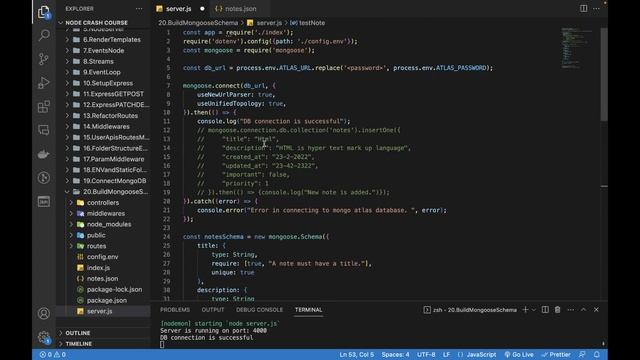The image size is (640, 360).
Task: Open index.js in the explorer
Action: pos(104,268)
